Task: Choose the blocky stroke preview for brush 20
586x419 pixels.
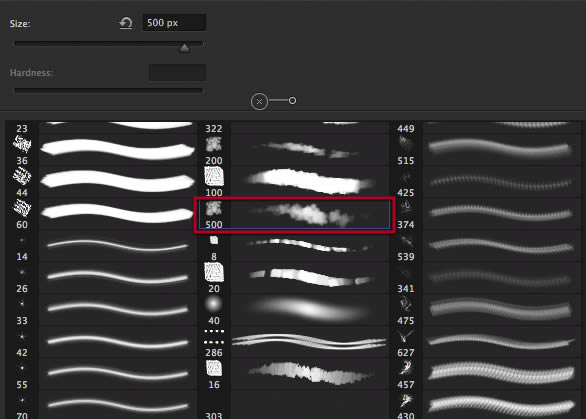Action: 310,277
